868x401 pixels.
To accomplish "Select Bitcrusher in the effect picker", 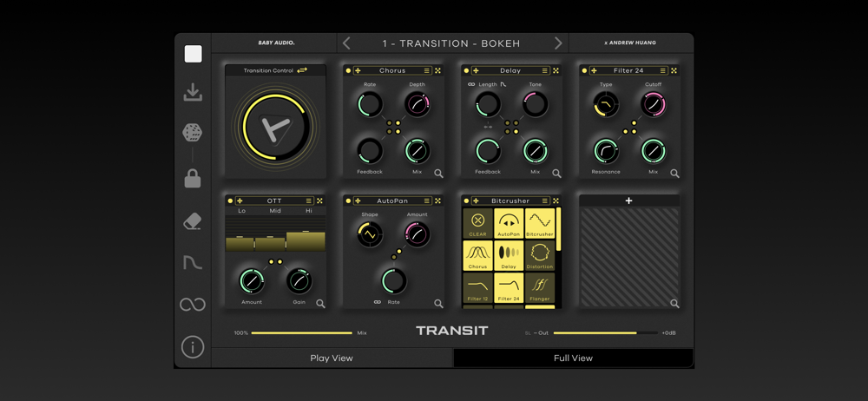I will (540, 223).
